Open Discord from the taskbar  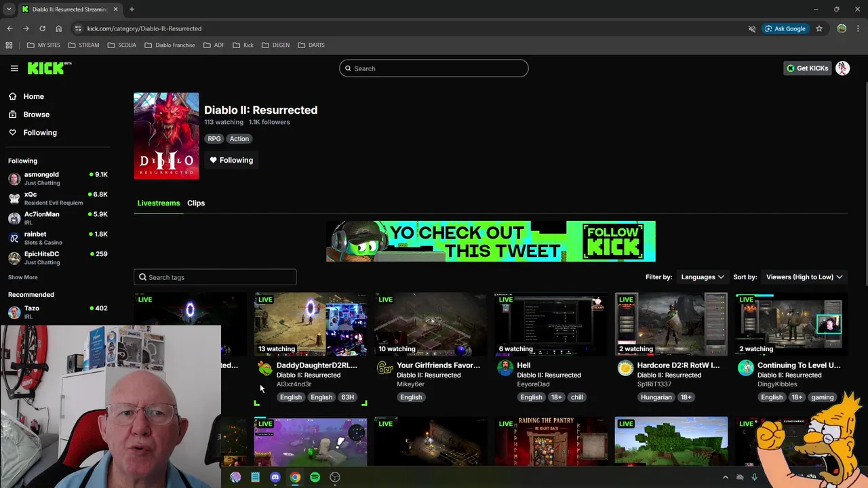pyautogui.click(x=275, y=477)
